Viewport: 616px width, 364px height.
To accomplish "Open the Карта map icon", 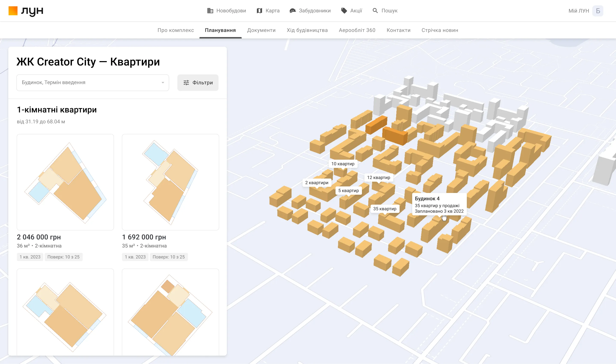I will pos(259,10).
